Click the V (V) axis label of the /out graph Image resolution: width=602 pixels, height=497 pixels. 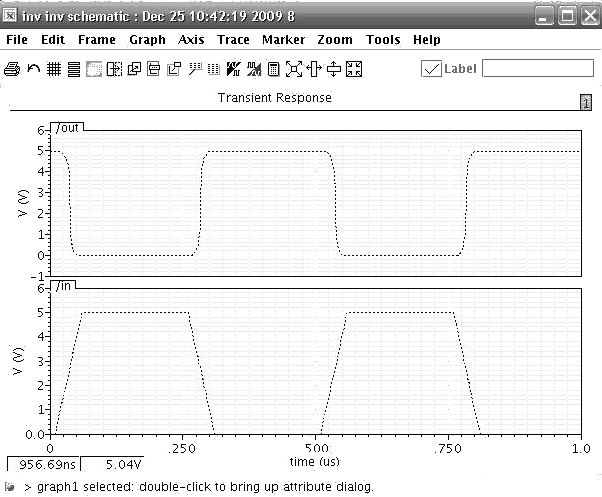coord(23,203)
